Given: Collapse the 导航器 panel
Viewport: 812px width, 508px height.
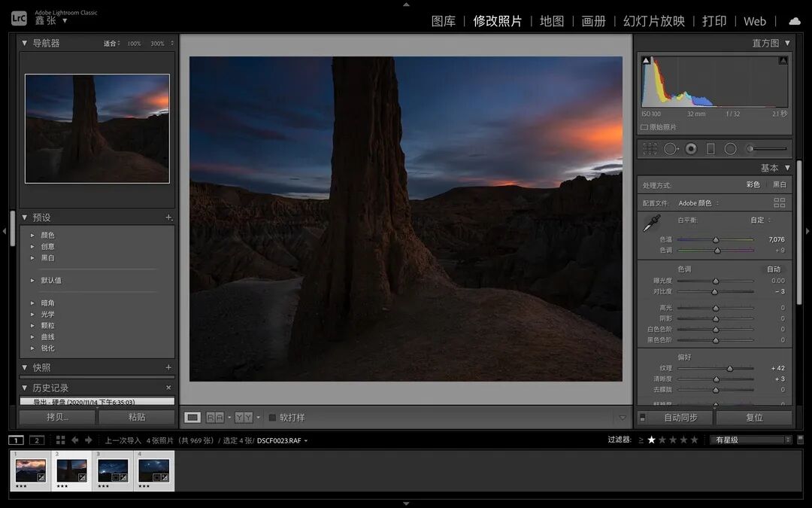Looking at the screenshot, I should (x=24, y=43).
